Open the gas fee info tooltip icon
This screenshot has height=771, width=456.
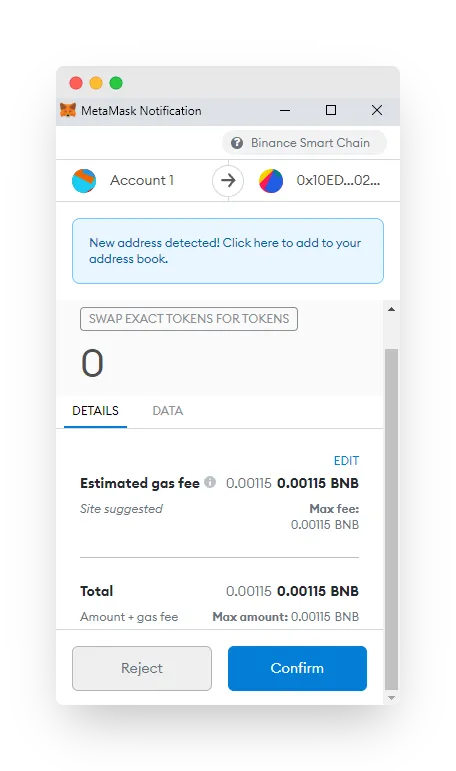tap(210, 482)
